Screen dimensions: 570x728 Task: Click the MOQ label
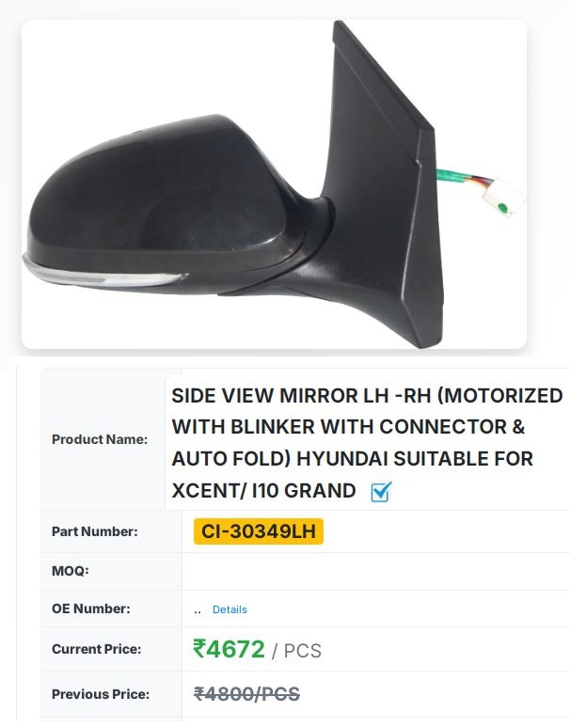point(70,571)
